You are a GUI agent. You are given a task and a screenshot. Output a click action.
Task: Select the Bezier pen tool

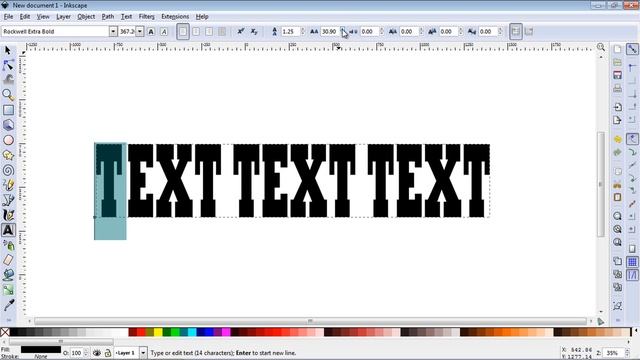pos(8,200)
